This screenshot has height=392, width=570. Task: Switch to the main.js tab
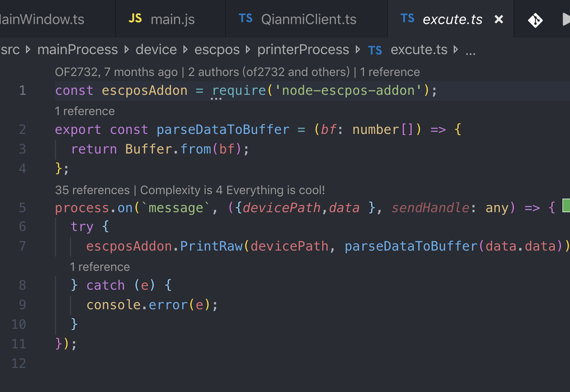coord(173,19)
